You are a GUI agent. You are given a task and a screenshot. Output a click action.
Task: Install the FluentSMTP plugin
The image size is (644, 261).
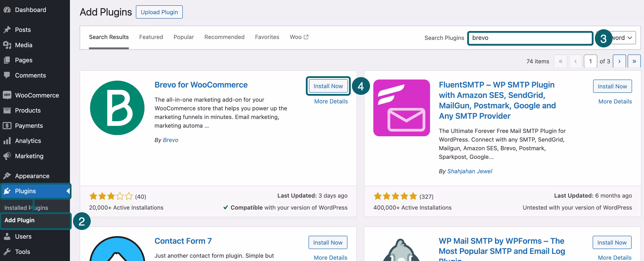(x=612, y=86)
